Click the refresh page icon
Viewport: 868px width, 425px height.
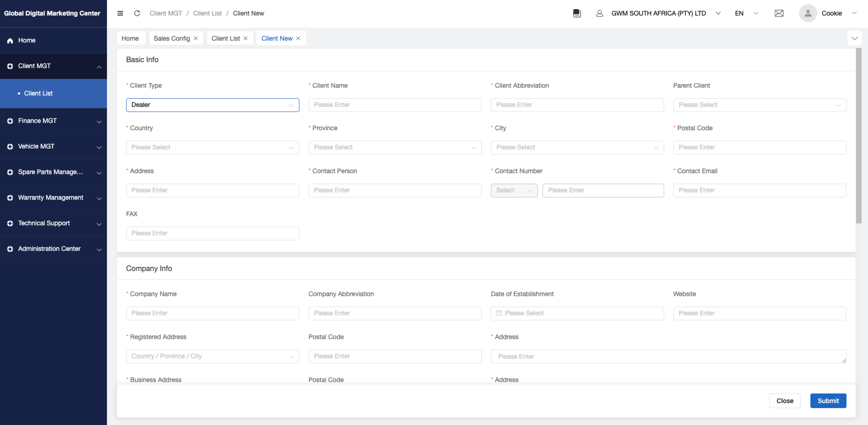click(x=137, y=13)
